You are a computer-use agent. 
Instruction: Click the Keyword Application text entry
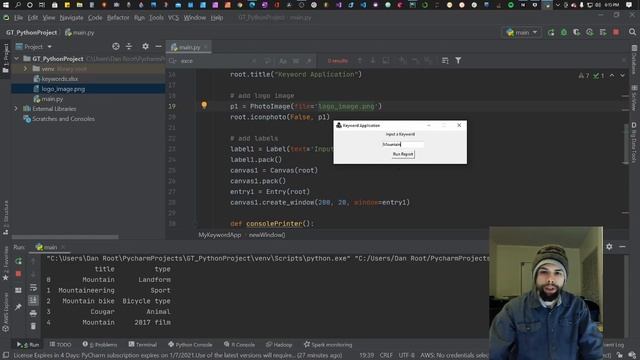402,144
